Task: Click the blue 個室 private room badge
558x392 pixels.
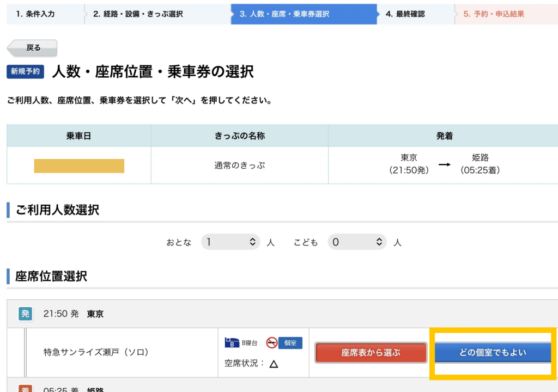Action: [x=290, y=343]
